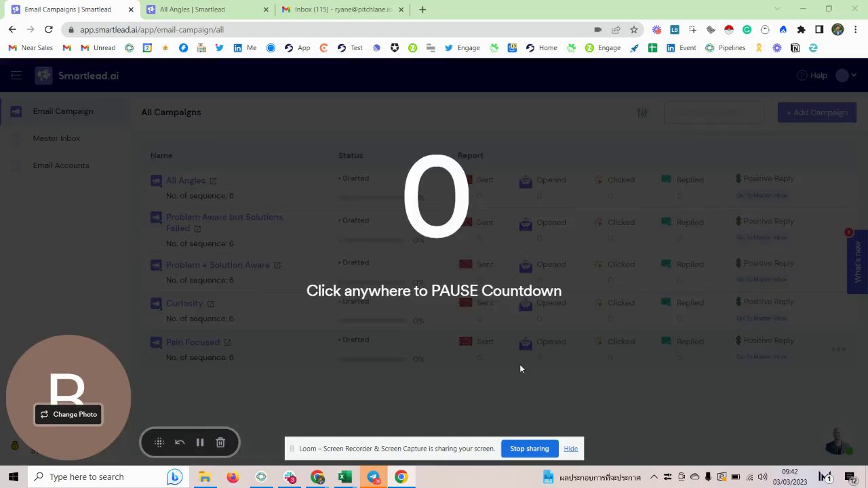Viewport: 868px width, 488px height.
Task: Open Chrome three-dot menu
Action: (x=856, y=30)
